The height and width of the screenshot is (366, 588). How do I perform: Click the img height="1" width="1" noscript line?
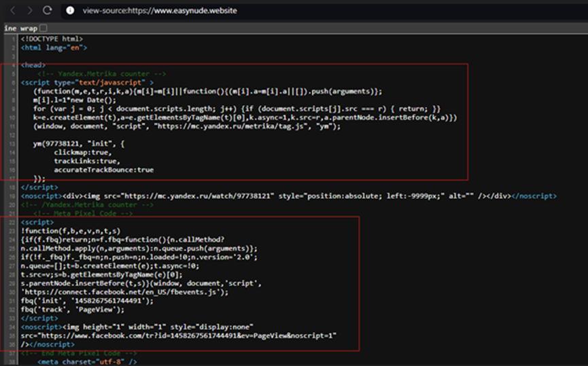pos(137,327)
